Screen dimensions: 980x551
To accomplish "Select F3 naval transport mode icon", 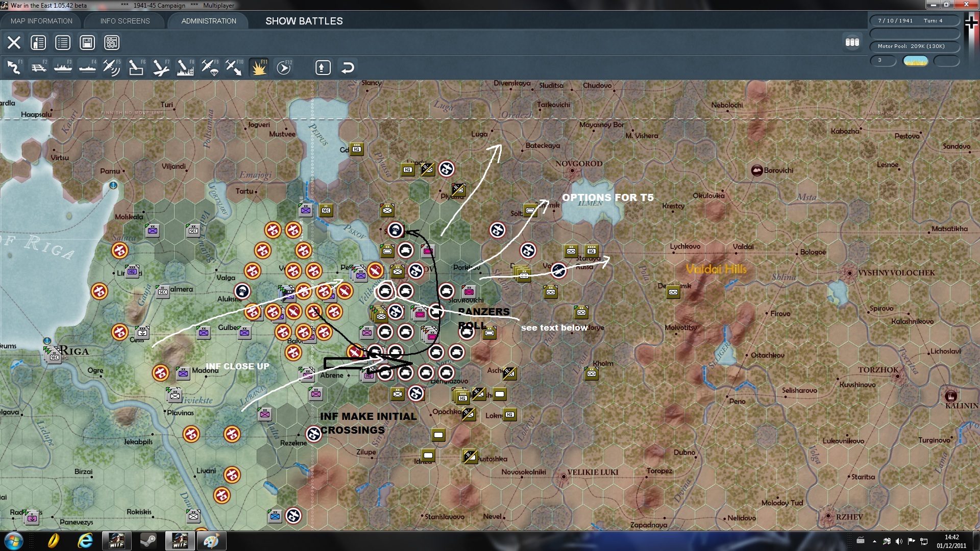I will point(63,67).
